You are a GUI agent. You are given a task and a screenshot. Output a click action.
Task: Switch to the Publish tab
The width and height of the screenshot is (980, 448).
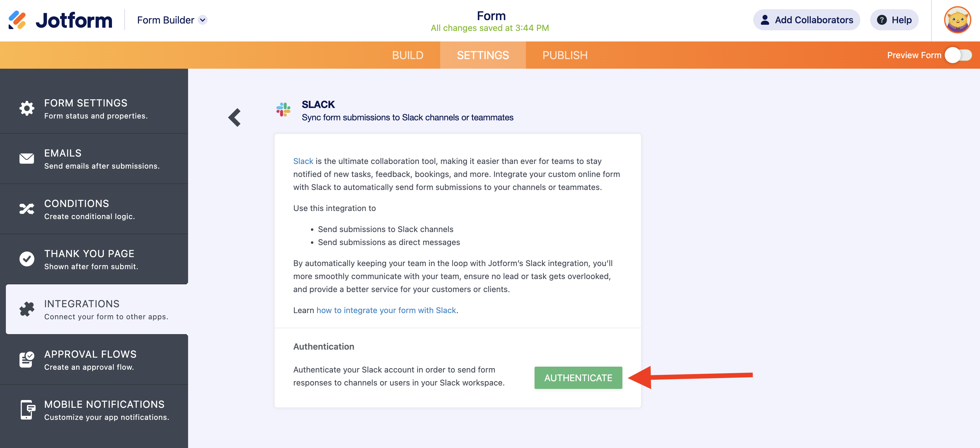click(565, 55)
